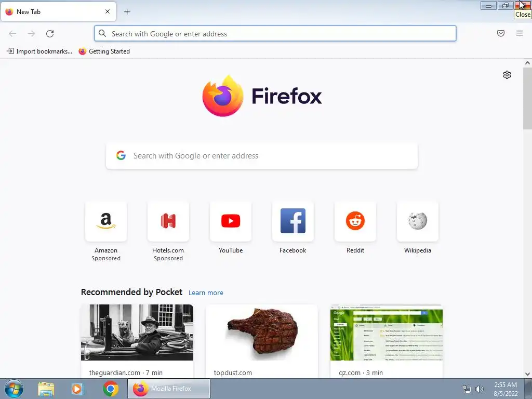Click the taskbar clock showing 2:55 AM
The height and width of the screenshot is (399, 532).
[506, 389]
